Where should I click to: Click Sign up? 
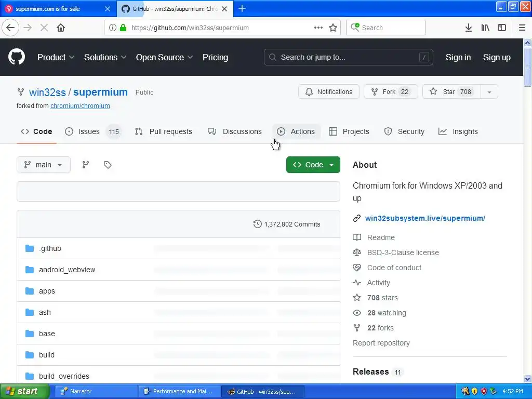tap(497, 57)
